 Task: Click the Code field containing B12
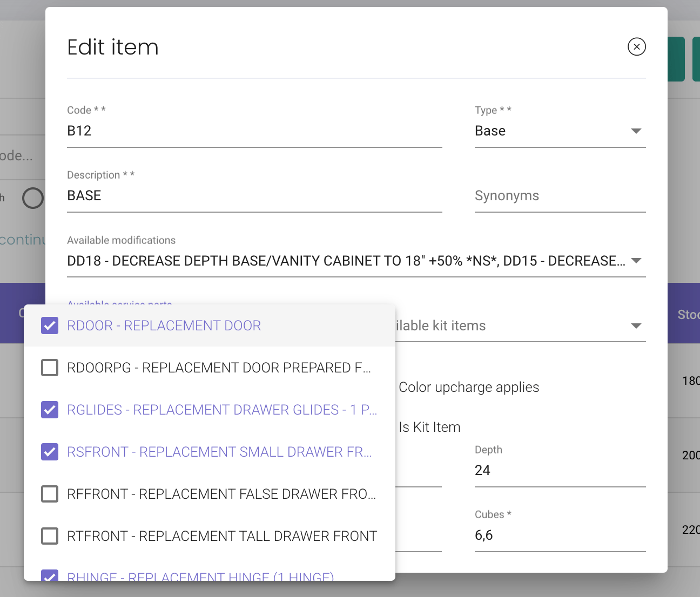[254, 131]
